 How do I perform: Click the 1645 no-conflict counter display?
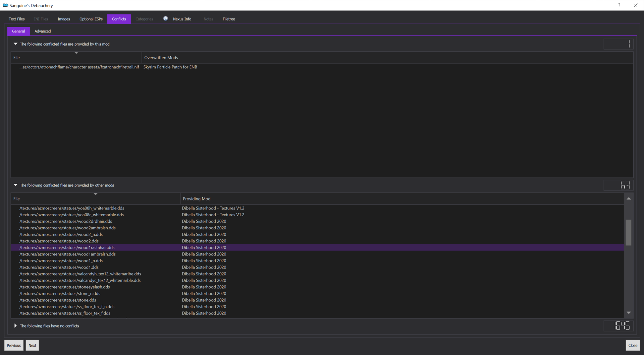(x=619, y=326)
